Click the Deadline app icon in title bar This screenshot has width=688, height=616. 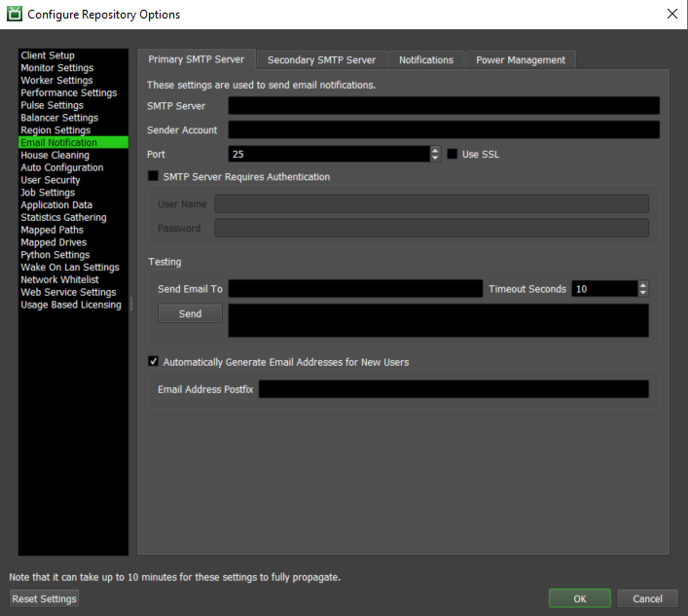point(15,14)
